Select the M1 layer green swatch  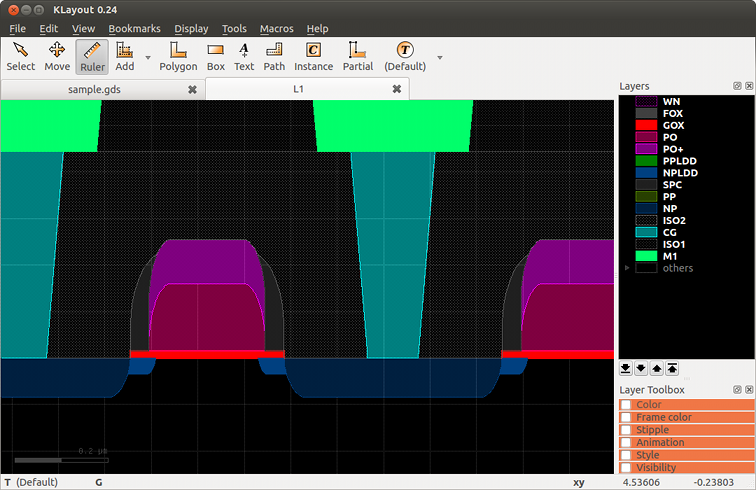(645, 256)
